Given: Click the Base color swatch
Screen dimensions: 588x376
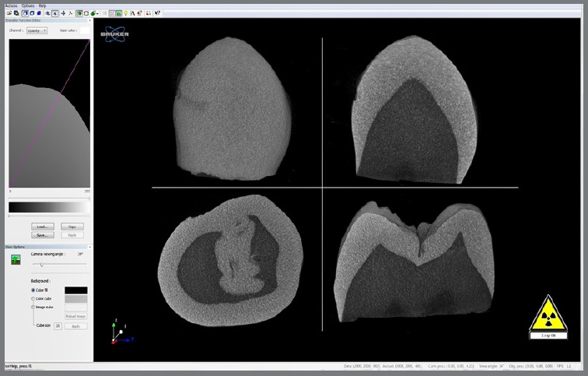Looking at the screenshot, I should [x=85, y=30].
